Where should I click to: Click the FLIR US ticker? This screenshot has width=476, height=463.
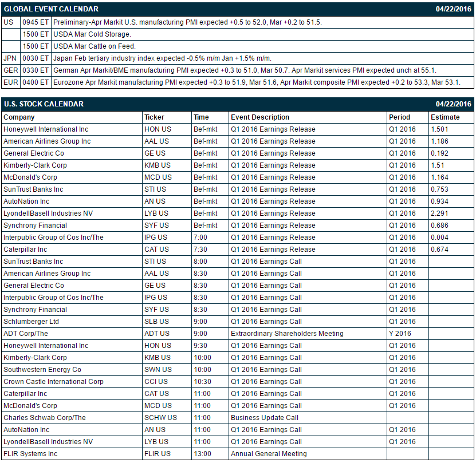click(x=158, y=454)
